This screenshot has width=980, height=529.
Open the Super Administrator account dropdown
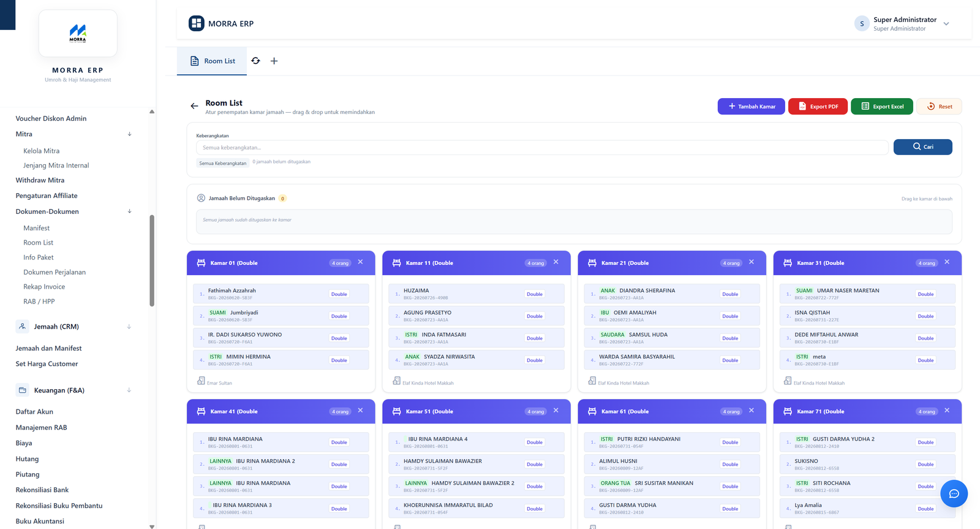[946, 24]
